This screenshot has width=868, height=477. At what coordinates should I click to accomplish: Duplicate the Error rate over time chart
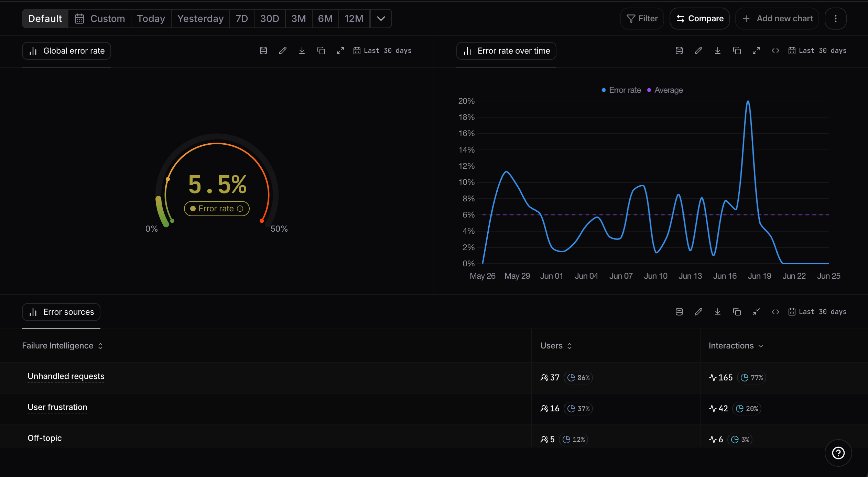(x=737, y=51)
